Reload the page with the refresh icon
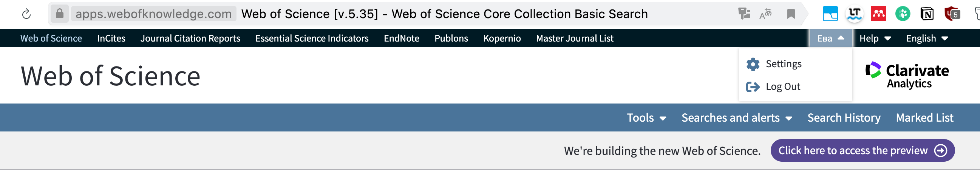Image resolution: width=980 pixels, height=170 pixels. [26, 14]
